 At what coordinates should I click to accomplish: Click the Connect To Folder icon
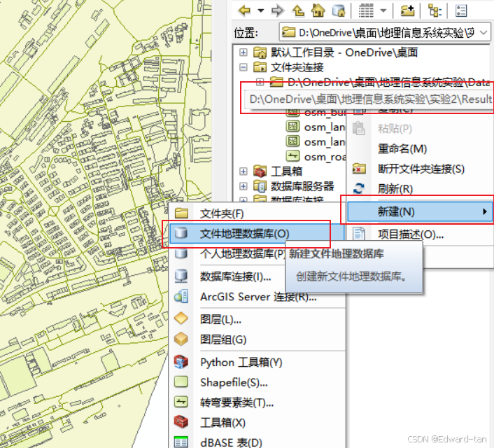[407, 10]
